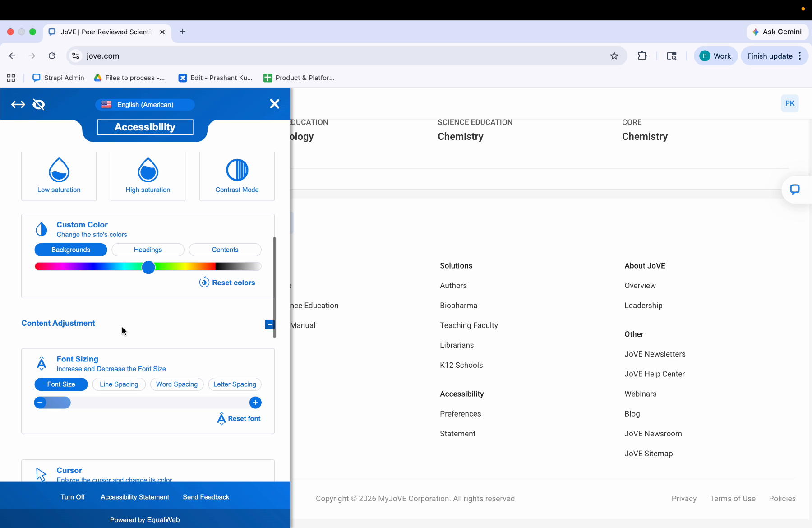Reload the page

click(x=52, y=56)
